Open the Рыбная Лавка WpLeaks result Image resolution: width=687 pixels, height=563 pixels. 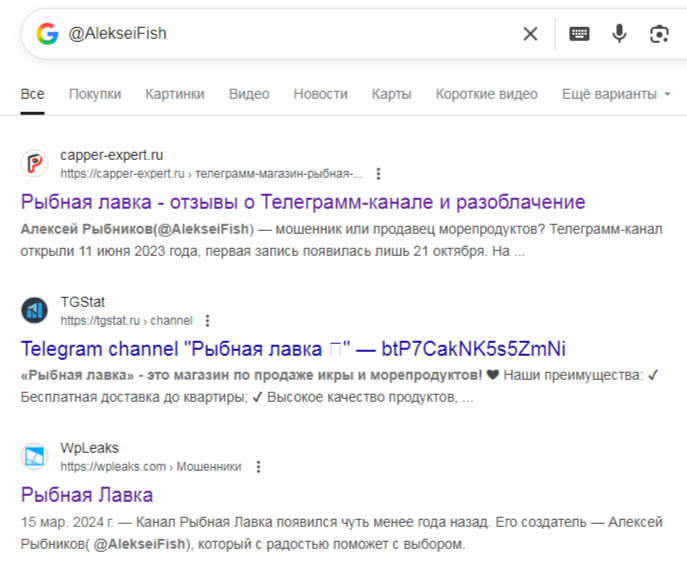[87, 495]
